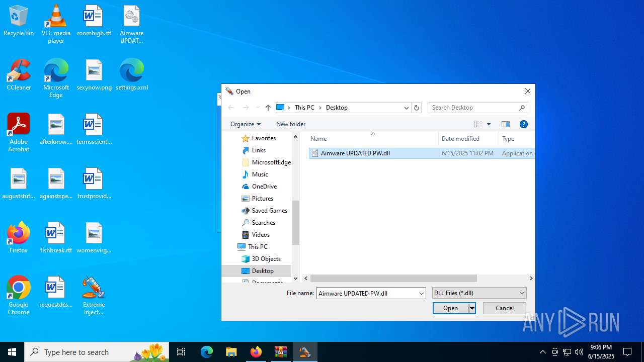The height and width of the screenshot is (362, 644).
Task: Launch VLC media player shortcut
Action: coord(56,24)
